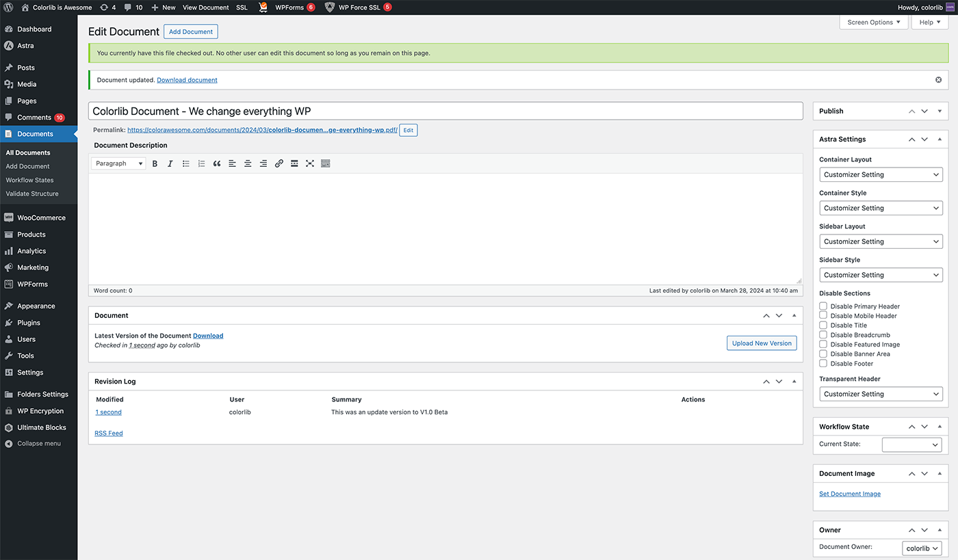The image size is (958, 560).
Task: Open WooCommerce menu in sidebar
Action: [41, 217]
